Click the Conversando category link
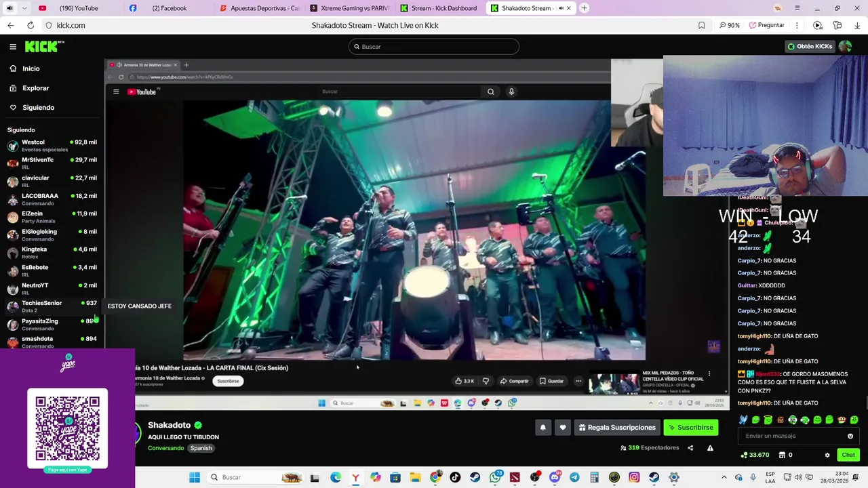This screenshot has width=868, height=488. pyautogui.click(x=166, y=448)
